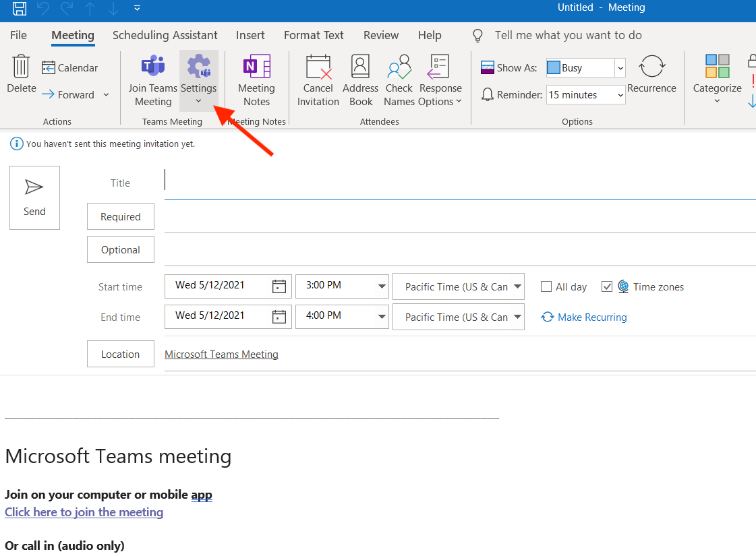756x556 pixels.
Task: Click the Save icon in title bar
Action: tap(20, 7)
